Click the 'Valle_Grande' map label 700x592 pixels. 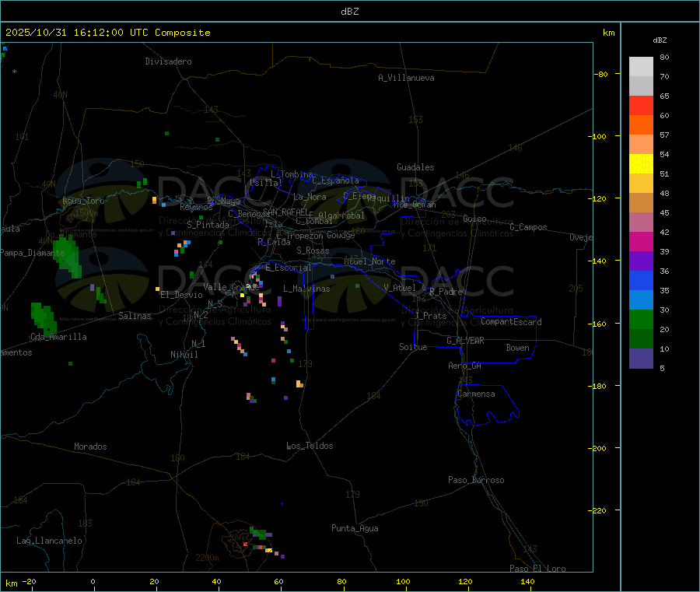(231, 287)
